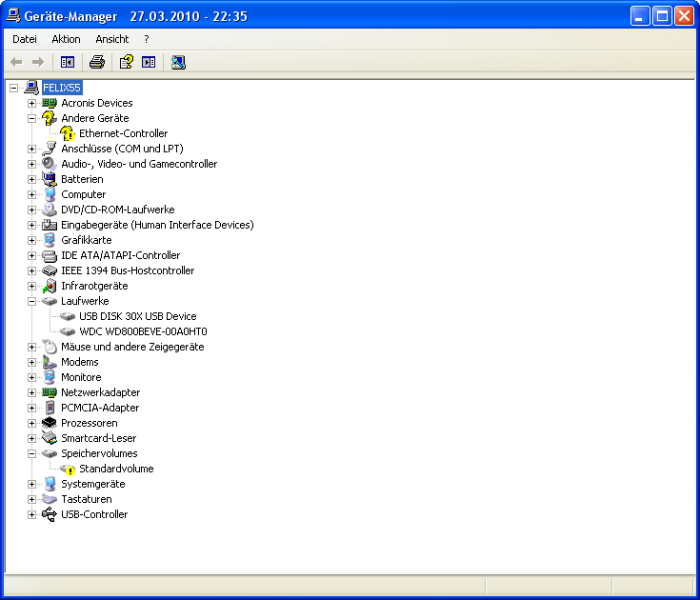
Task: Click the Forward arrow toolbar button
Action: point(38,62)
